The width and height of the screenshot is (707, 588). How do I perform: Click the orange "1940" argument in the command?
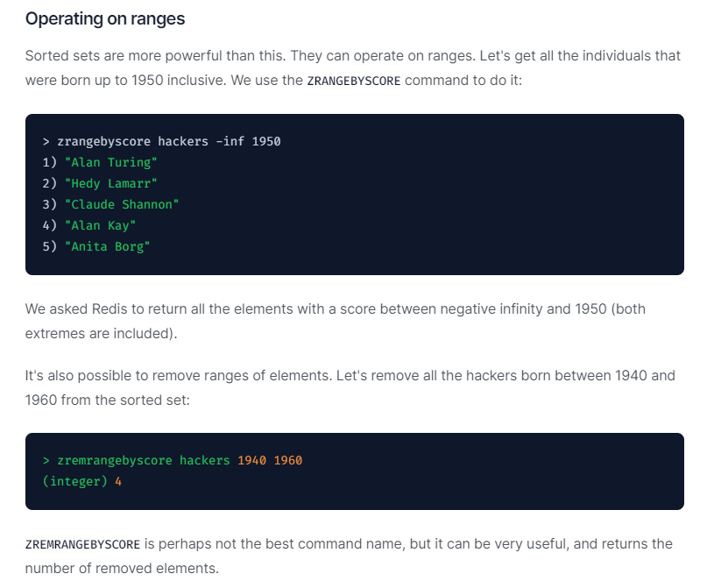(251, 460)
